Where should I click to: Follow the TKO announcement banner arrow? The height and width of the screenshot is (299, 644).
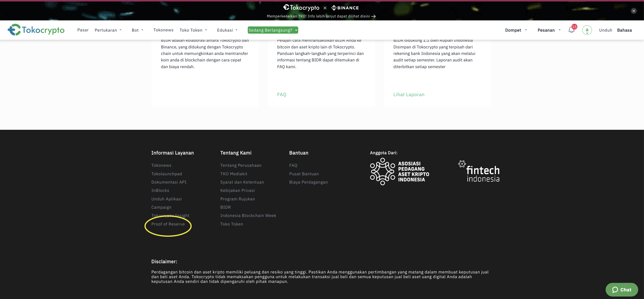click(374, 16)
